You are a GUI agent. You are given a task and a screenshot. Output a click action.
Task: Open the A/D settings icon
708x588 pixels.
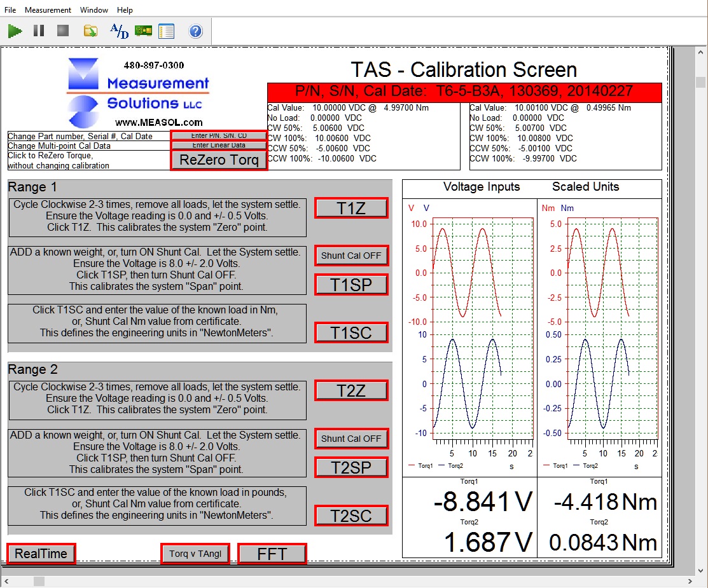pos(119,31)
